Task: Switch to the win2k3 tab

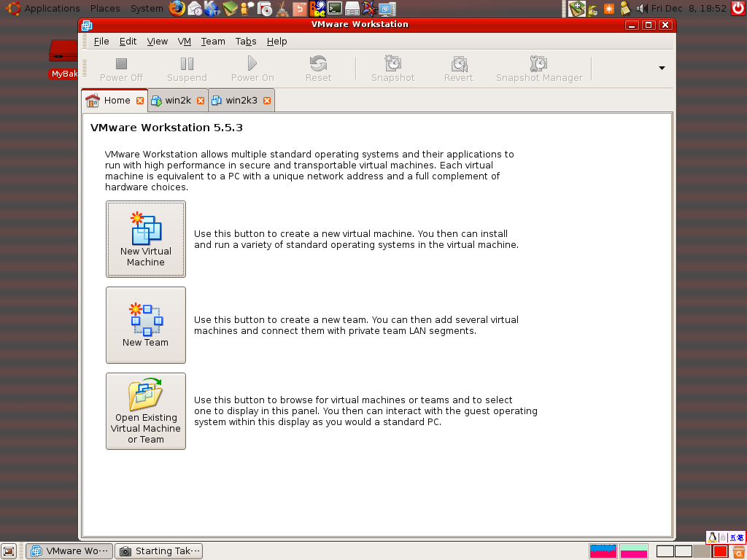Action: (x=241, y=101)
